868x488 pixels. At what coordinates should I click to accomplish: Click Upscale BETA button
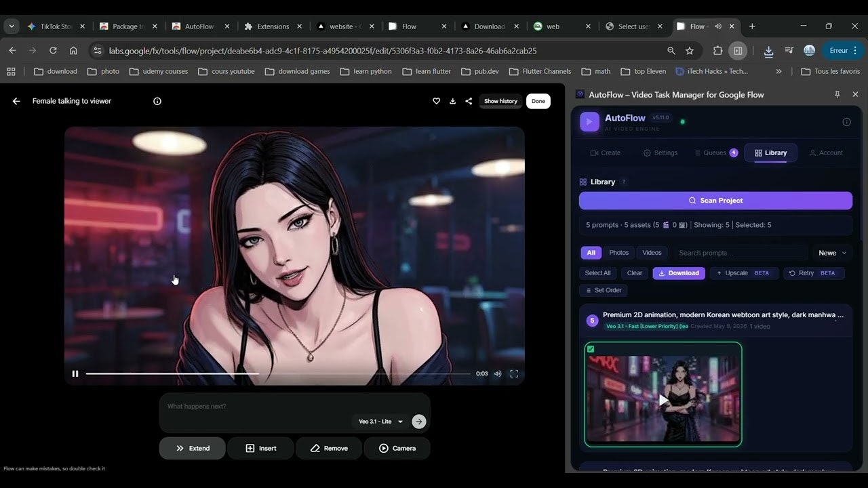click(744, 273)
